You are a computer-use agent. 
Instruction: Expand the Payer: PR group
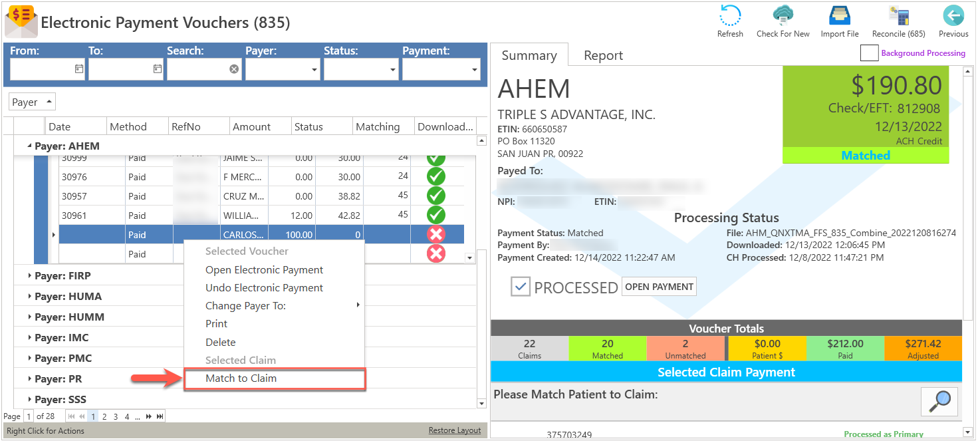pos(29,379)
